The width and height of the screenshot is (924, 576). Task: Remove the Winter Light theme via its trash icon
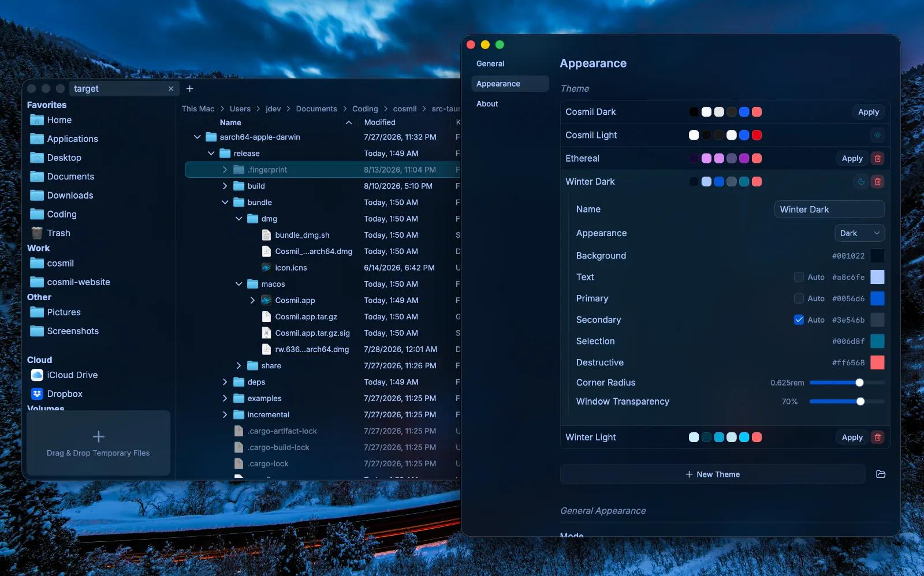pos(877,437)
